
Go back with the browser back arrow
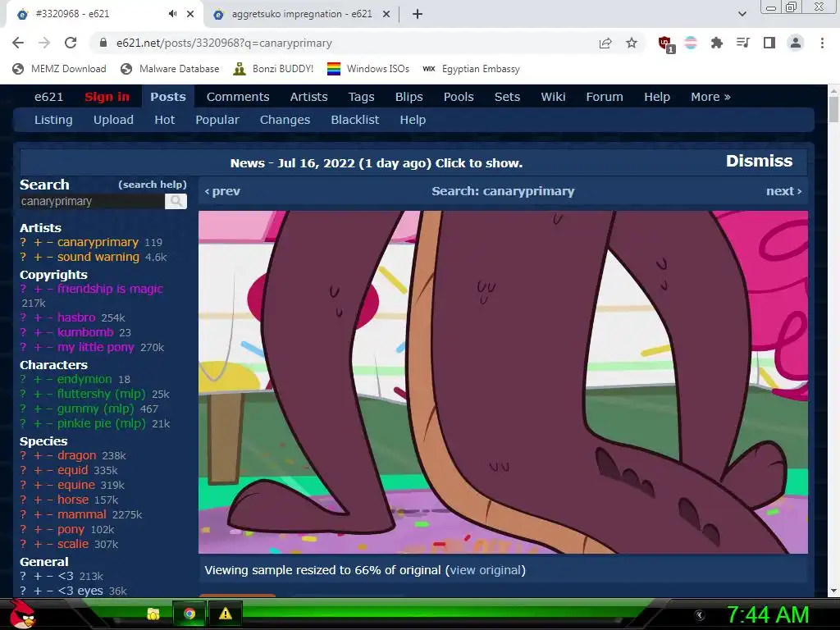click(x=18, y=43)
